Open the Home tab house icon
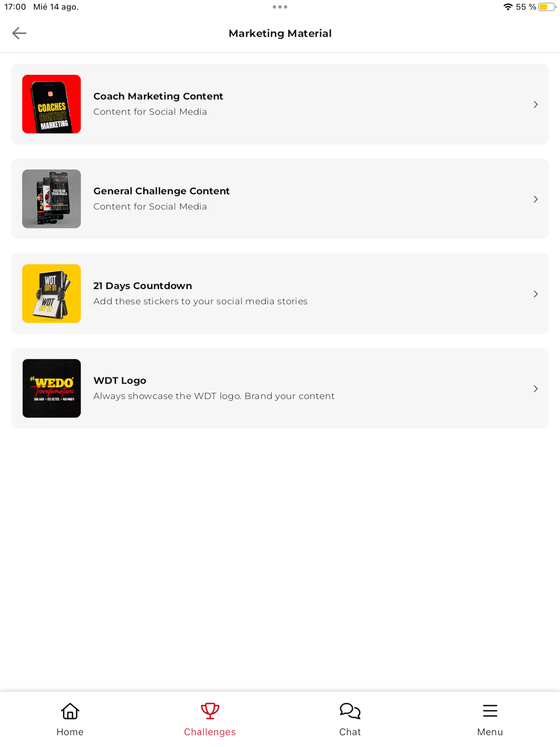 click(70, 711)
